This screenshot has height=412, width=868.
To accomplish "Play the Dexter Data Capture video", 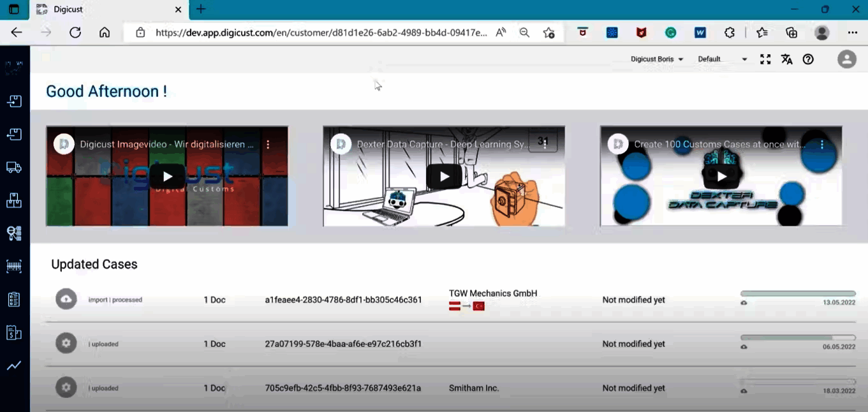I will click(443, 176).
